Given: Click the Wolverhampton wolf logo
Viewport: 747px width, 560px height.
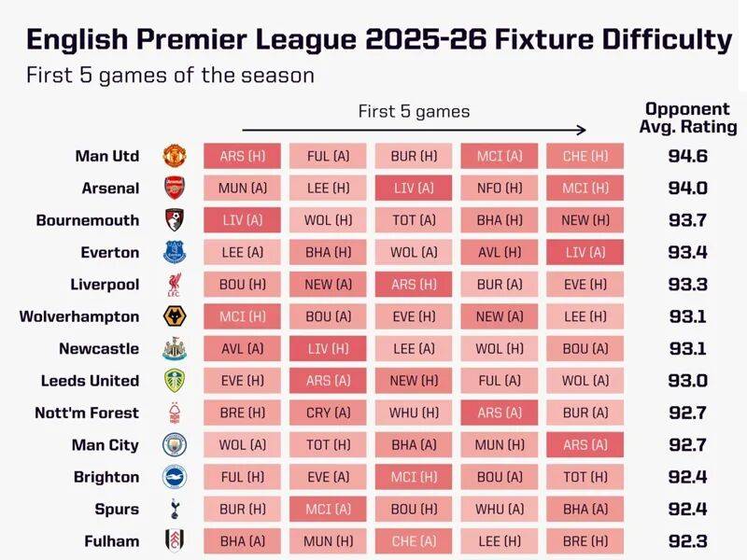Looking at the screenshot, I should (x=175, y=316).
